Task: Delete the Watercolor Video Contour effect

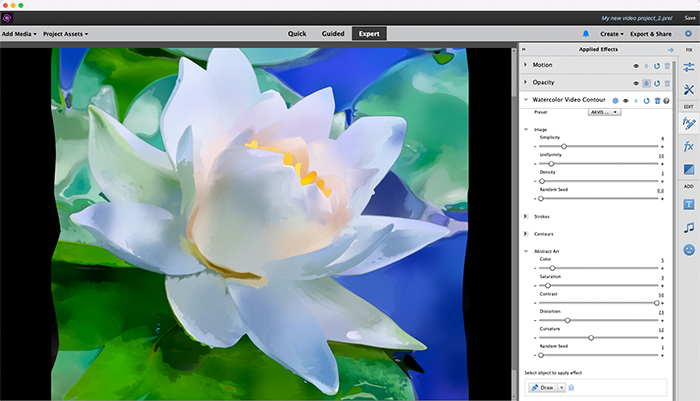Action: click(x=657, y=100)
